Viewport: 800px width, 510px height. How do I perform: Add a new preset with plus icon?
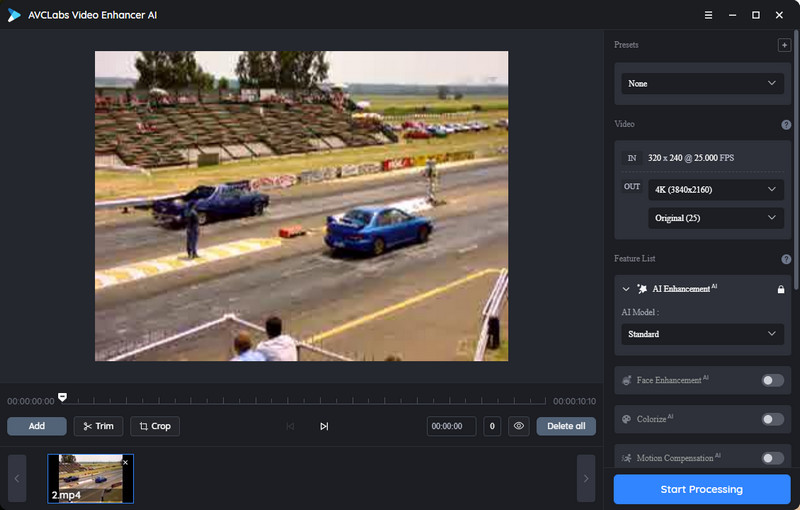[x=784, y=45]
